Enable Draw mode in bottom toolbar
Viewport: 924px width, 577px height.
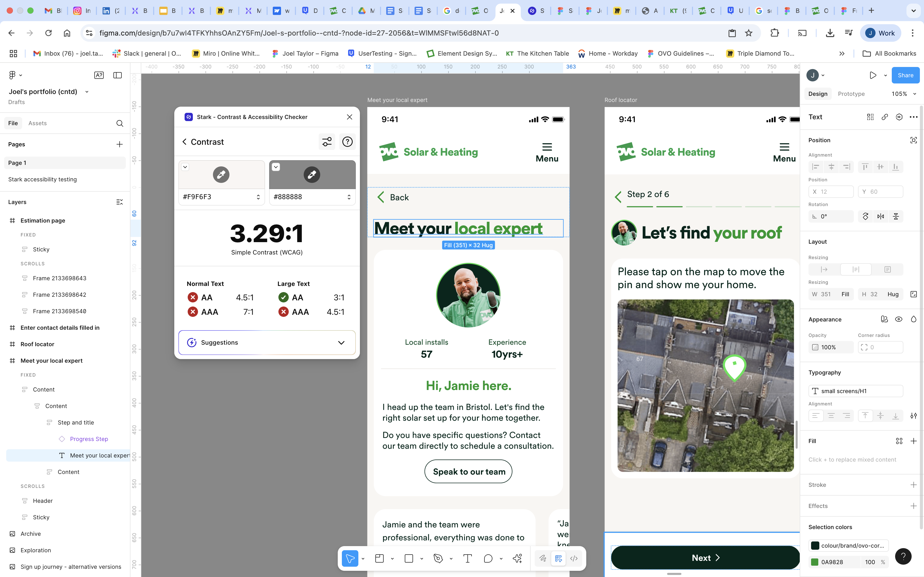[x=542, y=558]
